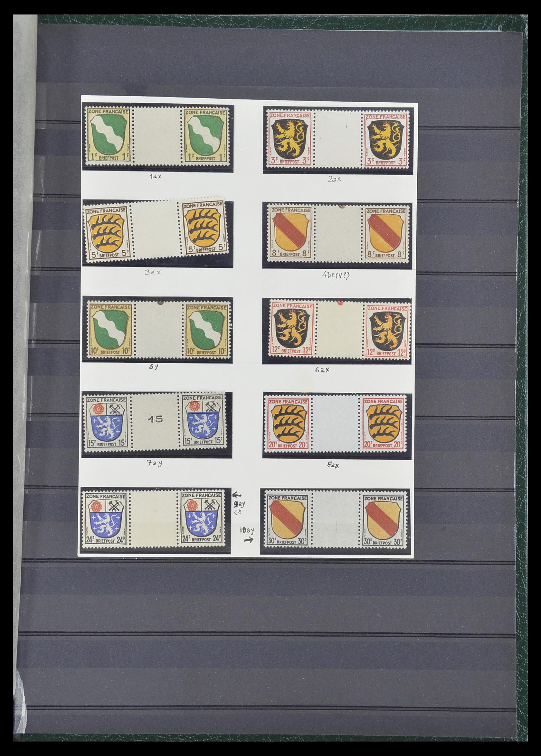Click the handwritten label 6ax
This screenshot has width=541, height=756.
(322, 369)
